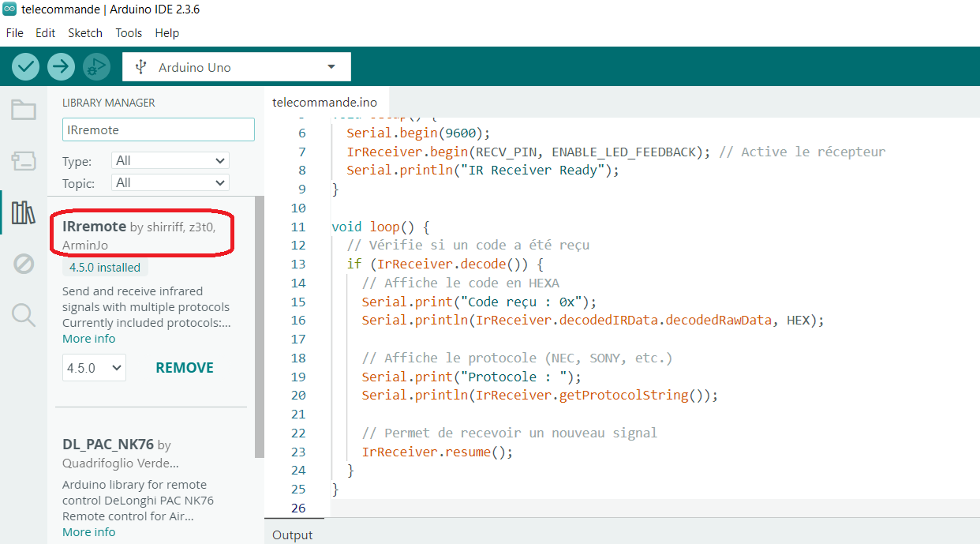
Task: Click the decodedRawData, HEX line
Action: (593, 321)
